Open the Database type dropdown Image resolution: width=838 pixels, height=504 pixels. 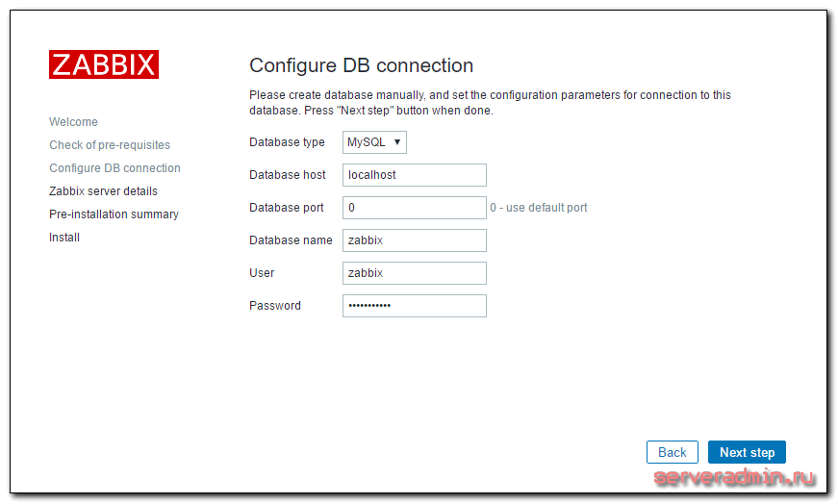(x=374, y=142)
